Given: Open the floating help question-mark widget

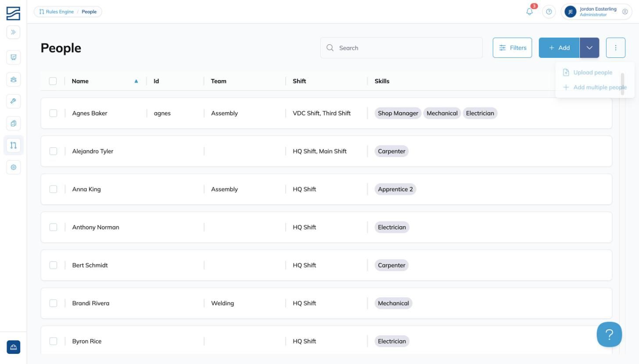Looking at the screenshot, I should [609, 335].
